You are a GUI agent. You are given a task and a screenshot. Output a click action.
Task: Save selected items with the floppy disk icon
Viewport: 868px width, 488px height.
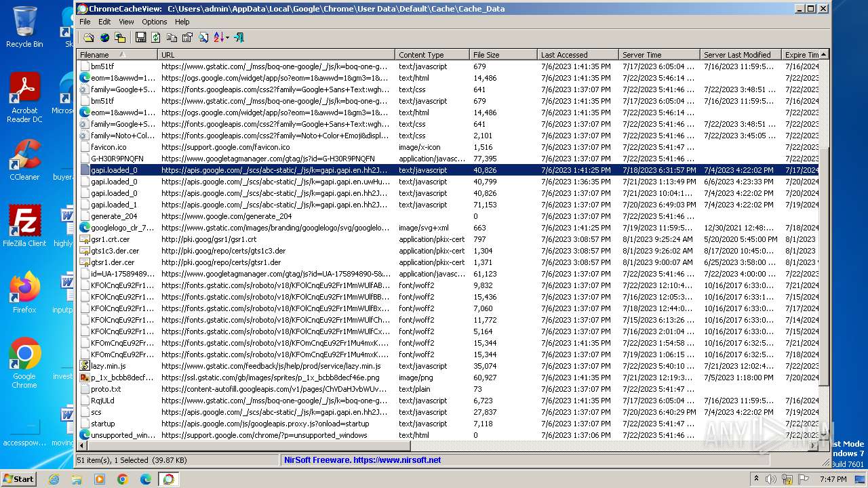coord(140,37)
